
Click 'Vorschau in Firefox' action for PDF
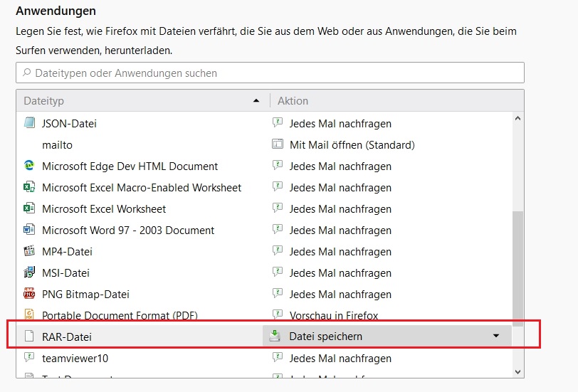coord(333,315)
